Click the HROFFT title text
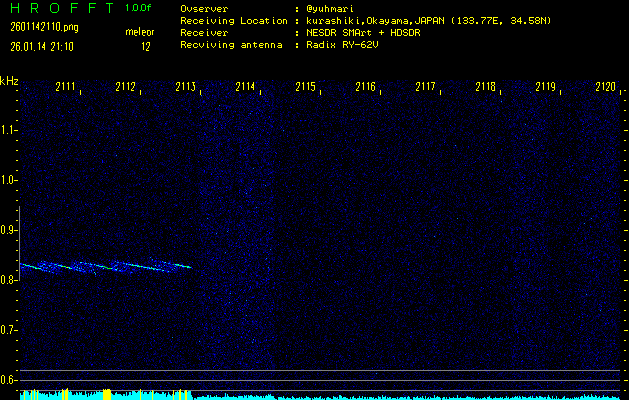Screen dimensions: 629x400 tap(60, 7)
